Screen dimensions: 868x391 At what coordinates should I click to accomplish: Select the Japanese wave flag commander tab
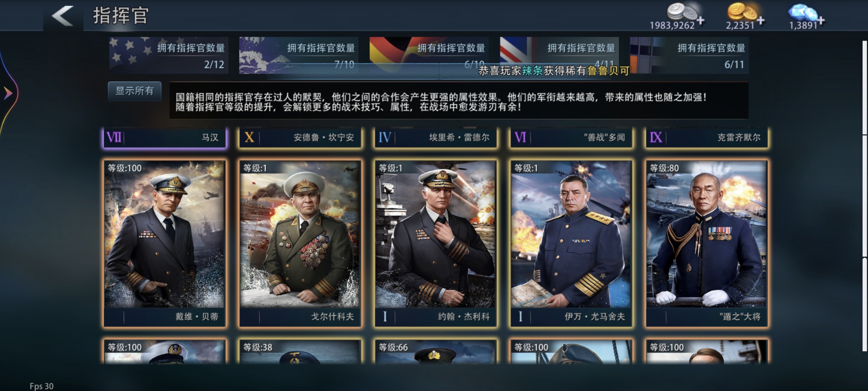coord(299,55)
